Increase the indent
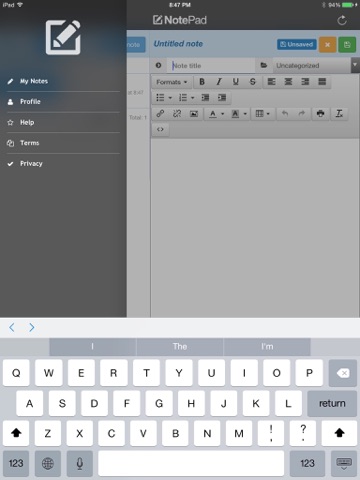360x480 pixels. click(222, 98)
